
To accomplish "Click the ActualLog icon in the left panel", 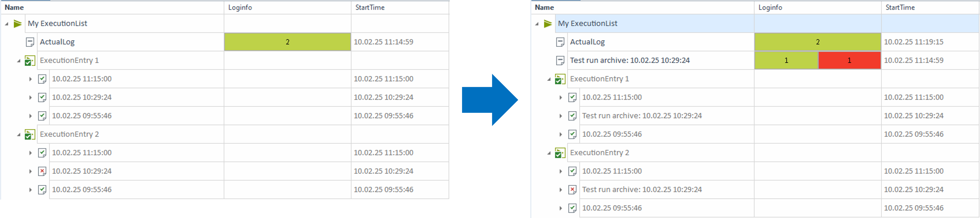I will (x=30, y=42).
